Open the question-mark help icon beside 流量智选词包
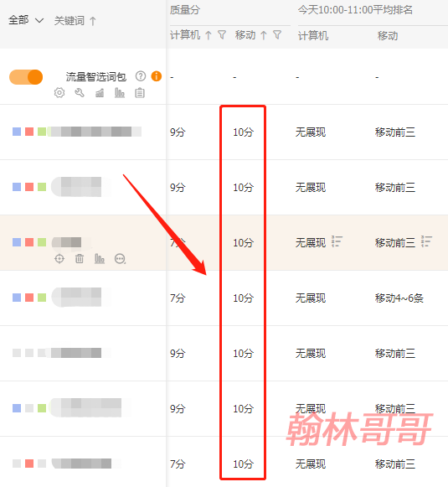Screen dimensions: 448x487 [141, 76]
